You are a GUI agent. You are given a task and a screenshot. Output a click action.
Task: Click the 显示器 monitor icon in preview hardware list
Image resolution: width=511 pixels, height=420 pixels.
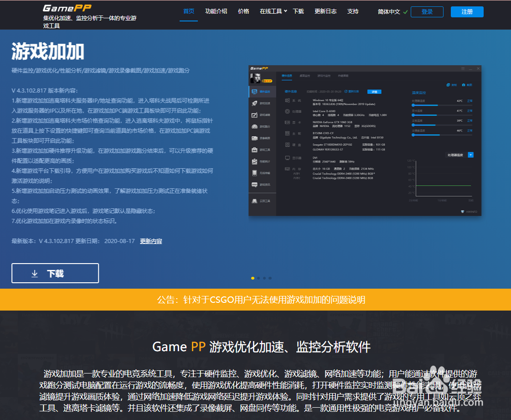[287, 158]
